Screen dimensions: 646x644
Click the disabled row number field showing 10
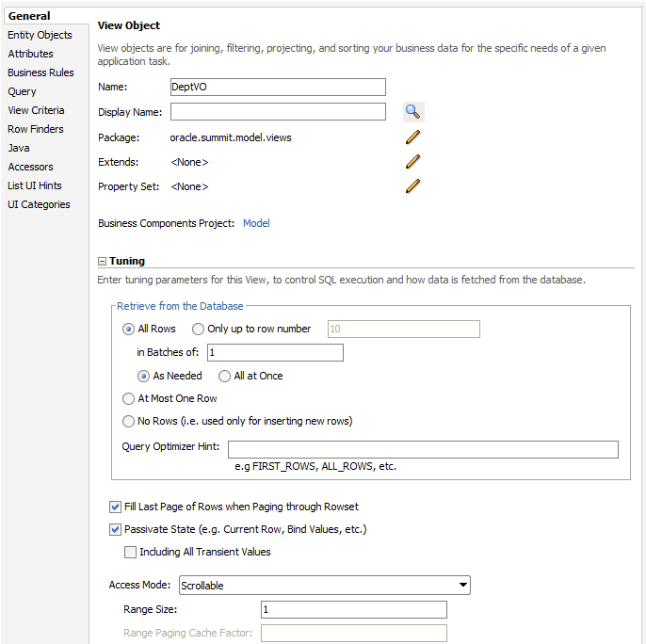pos(404,329)
